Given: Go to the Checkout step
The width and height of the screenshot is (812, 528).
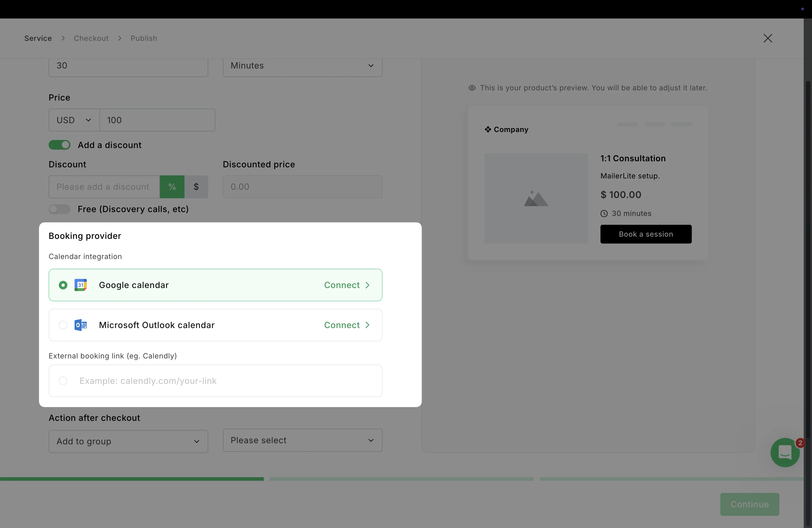Looking at the screenshot, I should pos(91,38).
